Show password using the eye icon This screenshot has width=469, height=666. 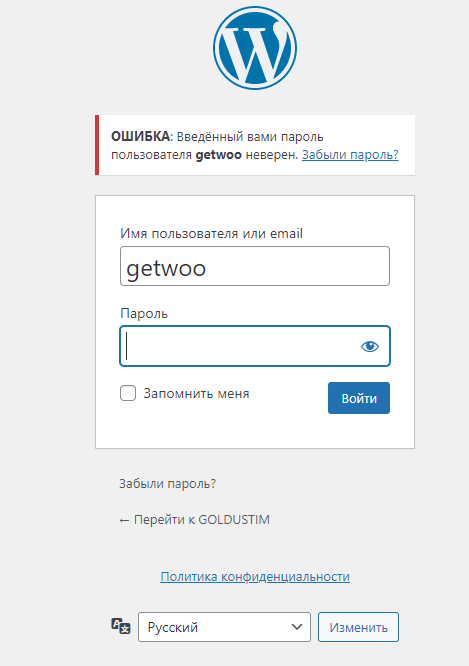click(370, 347)
